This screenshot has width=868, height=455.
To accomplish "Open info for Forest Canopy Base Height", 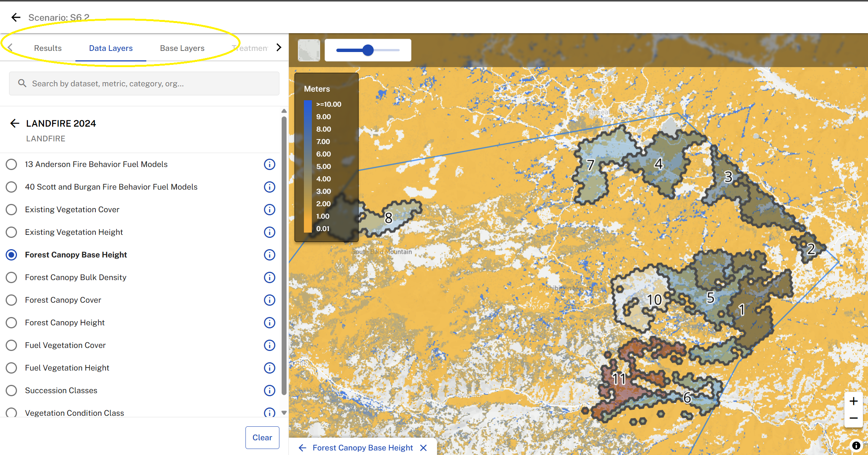I will click(269, 255).
